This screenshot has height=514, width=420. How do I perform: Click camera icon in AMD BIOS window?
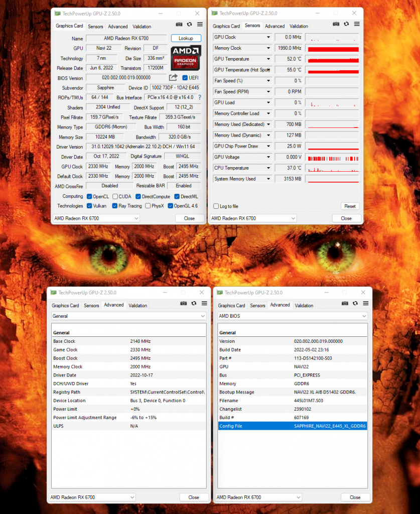tap(345, 303)
